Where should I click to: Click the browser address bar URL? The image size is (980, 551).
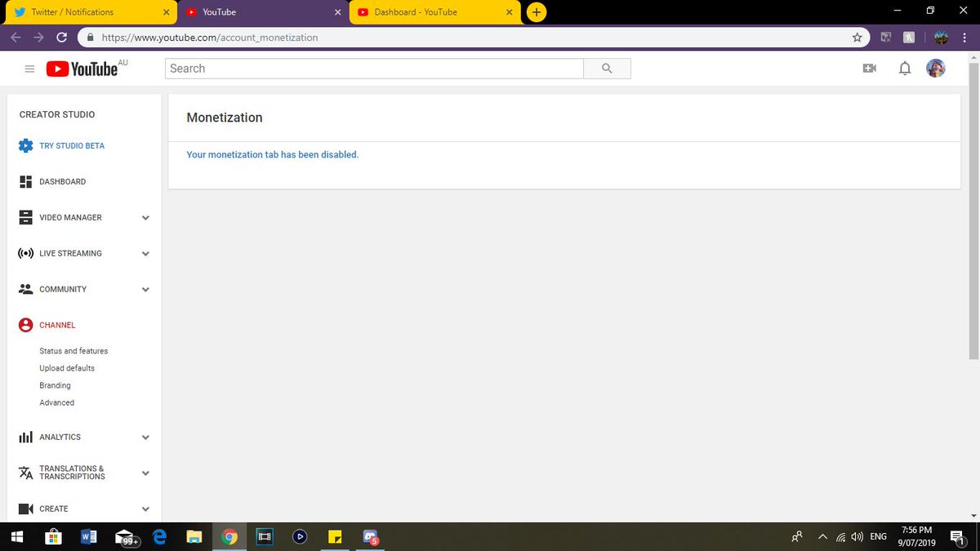click(x=210, y=38)
